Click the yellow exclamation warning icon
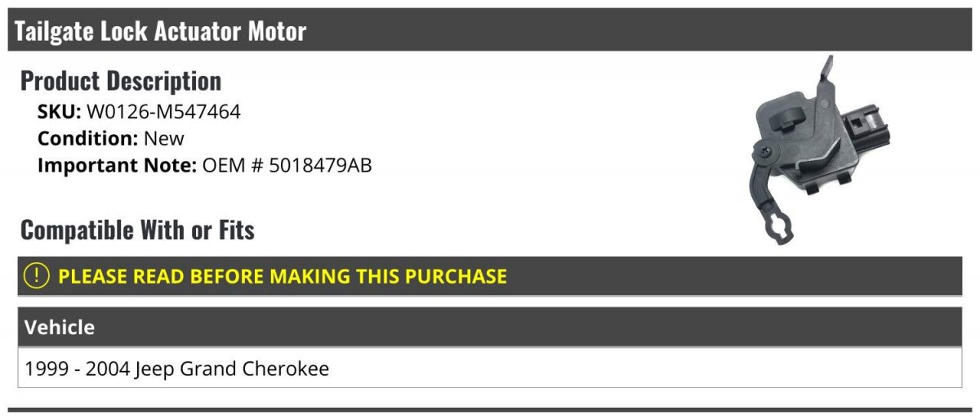Screen dimensions: 980x420 [x=38, y=276]
